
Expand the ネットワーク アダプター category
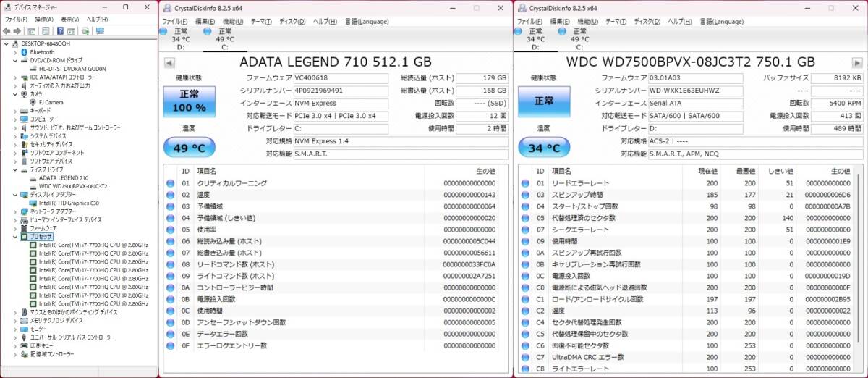coord(16,211)
